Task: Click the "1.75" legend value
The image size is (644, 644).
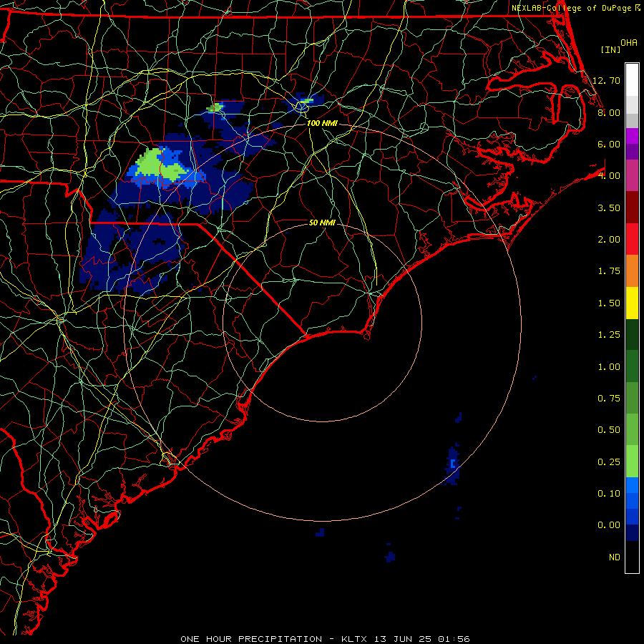Action: [609, 271]
